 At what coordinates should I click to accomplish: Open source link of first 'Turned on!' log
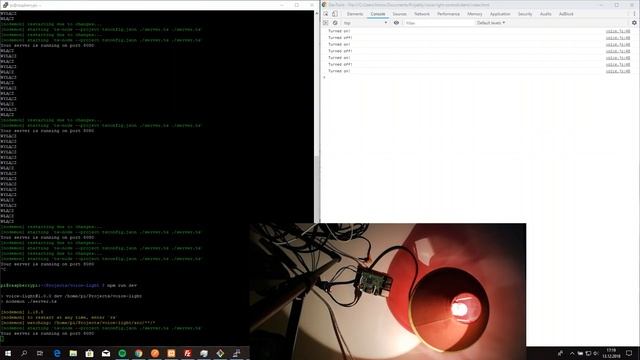pyautogui.click(x=618, y=31)
